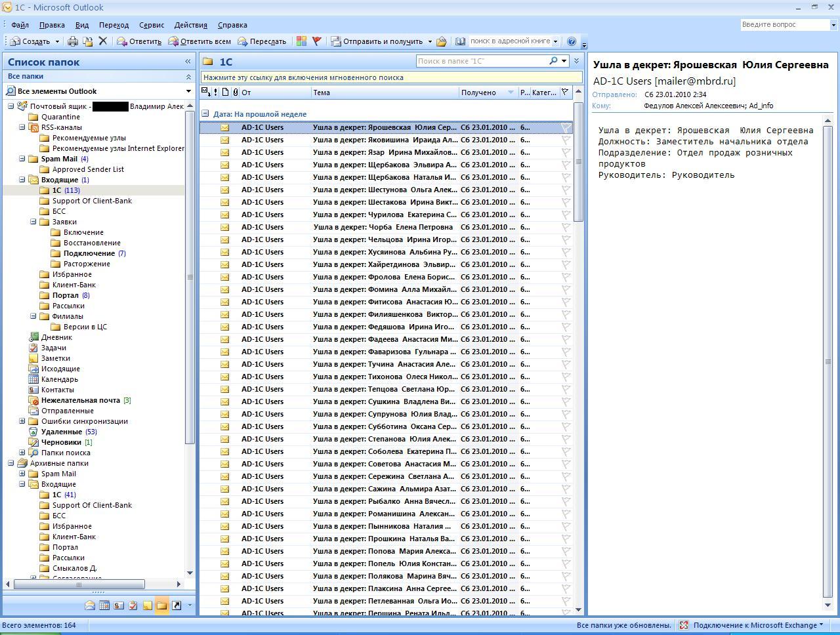This screenshot has height=635, width=840.
Task: Click the Создать new item button
Action: [x=30, y=41]
